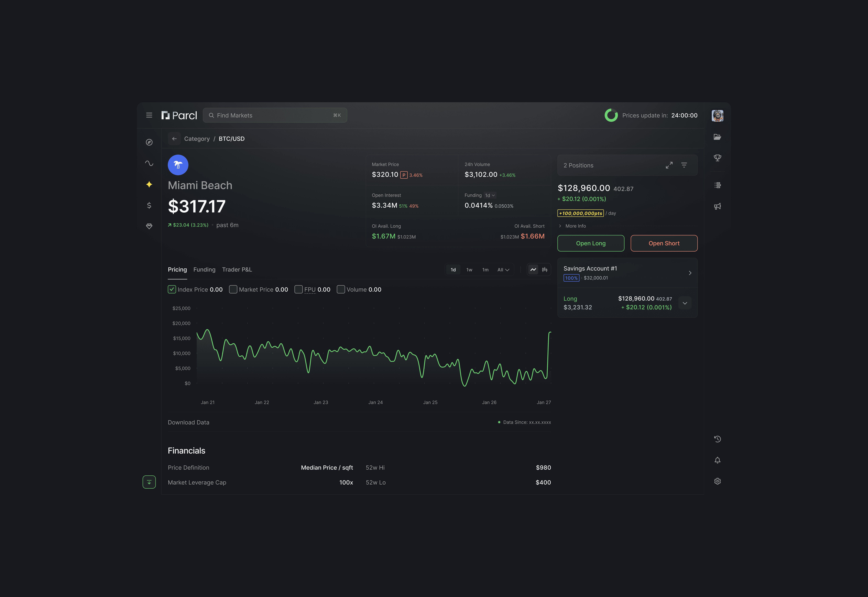
Task: Click the Download Data link
Action: coord(188,422)
